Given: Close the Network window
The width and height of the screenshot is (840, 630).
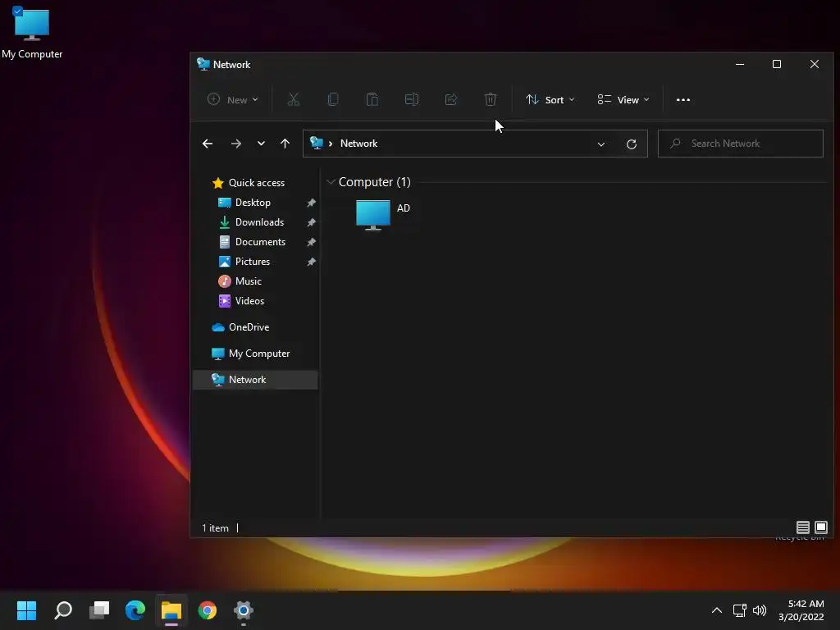Looking at the screenshot, I should [x=815, y=64].
